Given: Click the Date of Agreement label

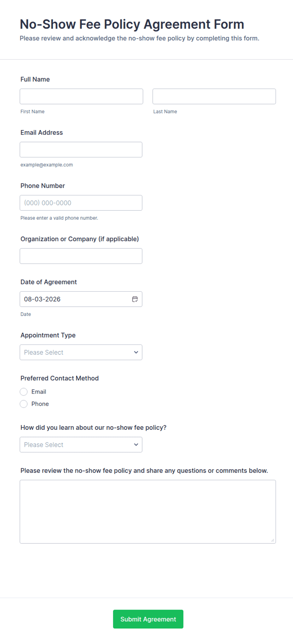Looking at the screenshot, I should 49,282.
